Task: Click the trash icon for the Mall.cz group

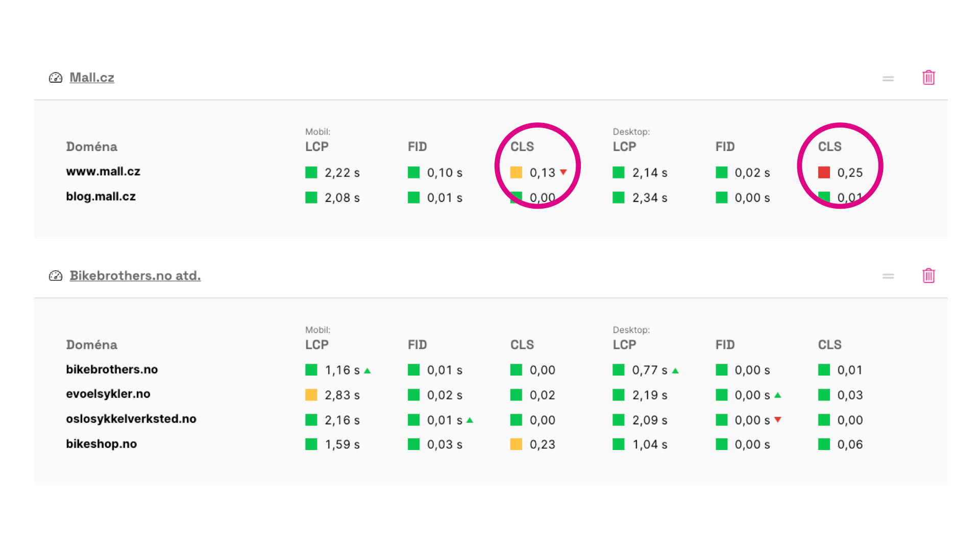Action: (928, 78)
